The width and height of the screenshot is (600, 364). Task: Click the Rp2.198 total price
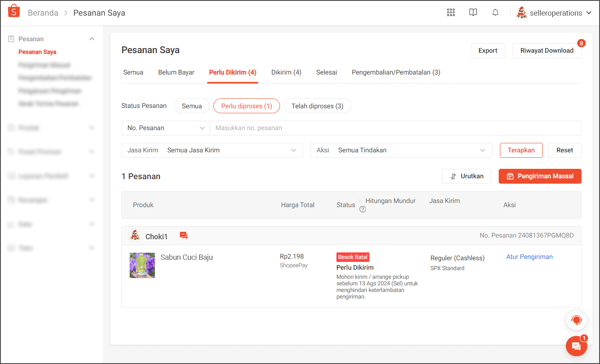tap(292, 257)
